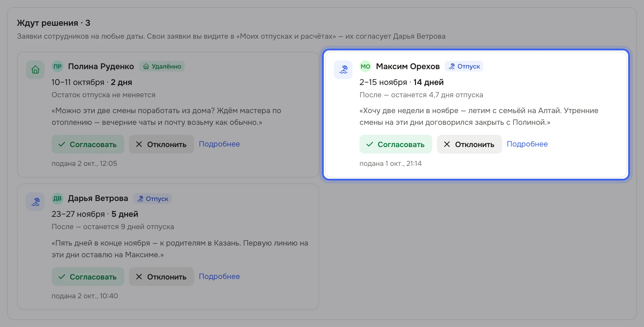Click Максим's comment about flying to Алтай

tap(479, 116)
